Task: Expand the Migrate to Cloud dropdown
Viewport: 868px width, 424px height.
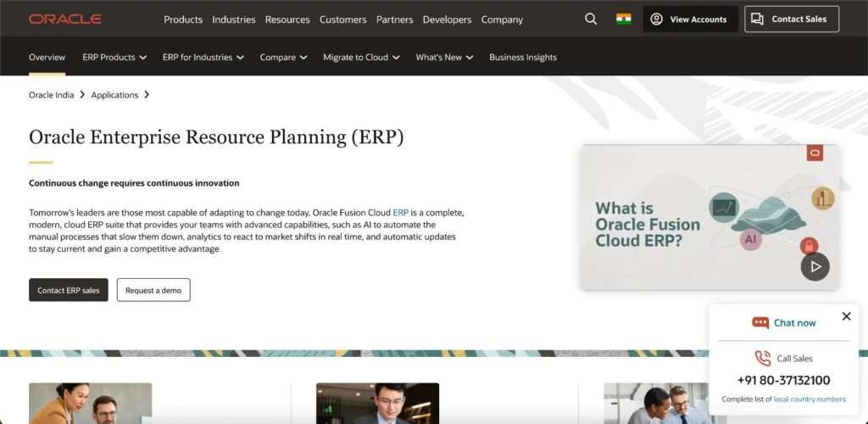Action: 361,57
